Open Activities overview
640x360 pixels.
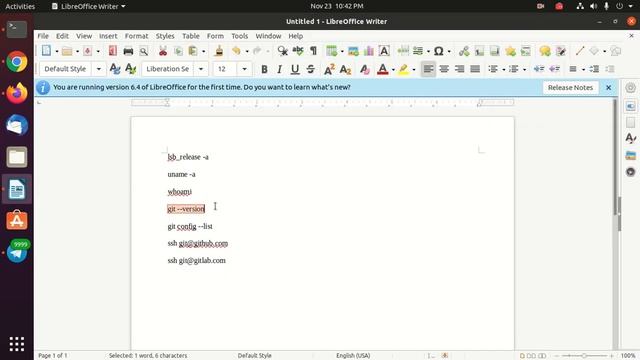click(x=20, y=6)
